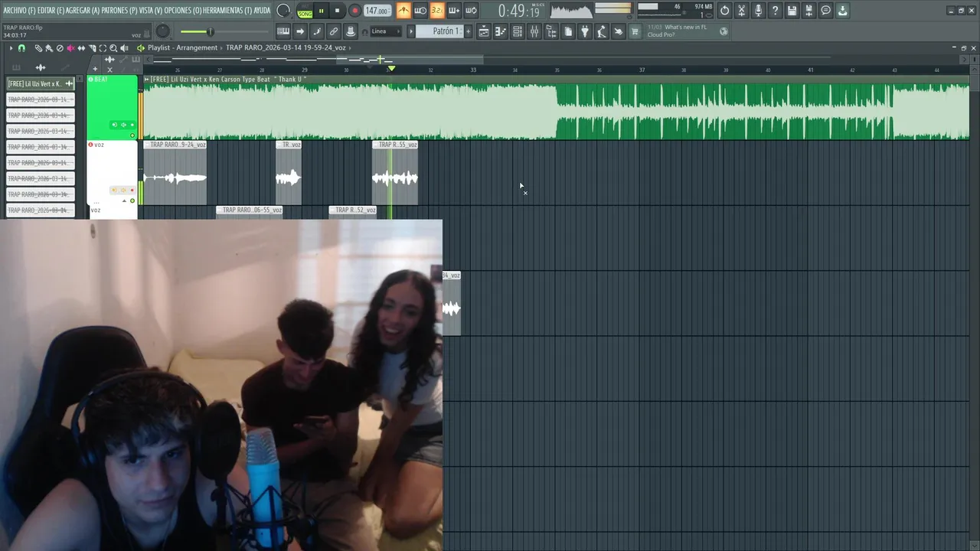Click TRAP RARO_2026-03-14 19-59-24_voz breadcrumb
Image resolution: width=980 pixels, height=551 pixels.
pyautogui.click(x=286, y=47)
